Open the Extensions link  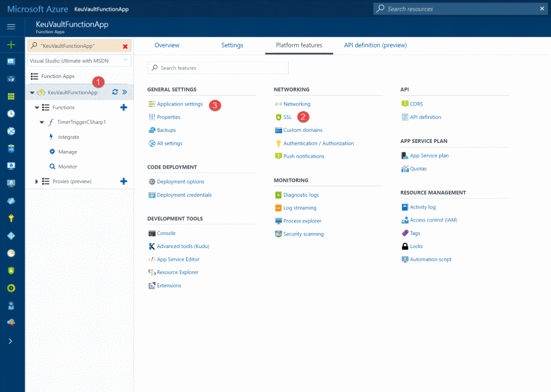169,286
